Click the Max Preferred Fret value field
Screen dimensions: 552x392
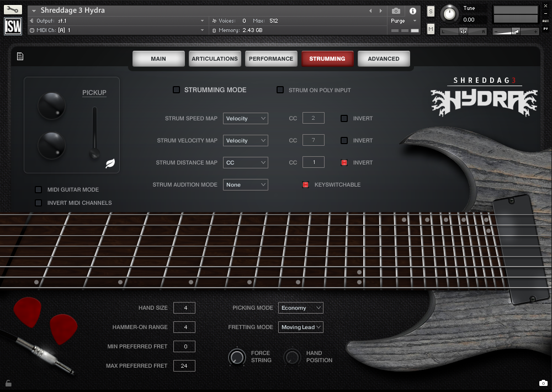[x=184, y=365]
